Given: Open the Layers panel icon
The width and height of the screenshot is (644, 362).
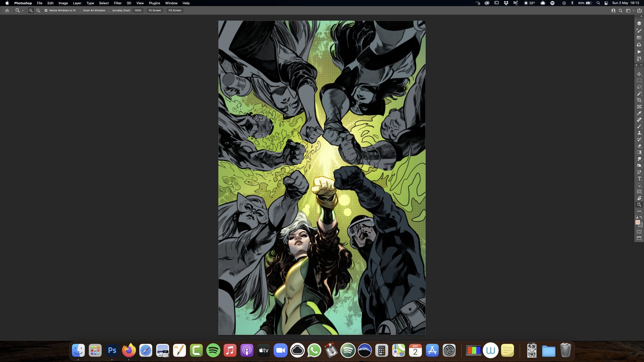Looking at the screenshot, I should (x=639, y=23).
